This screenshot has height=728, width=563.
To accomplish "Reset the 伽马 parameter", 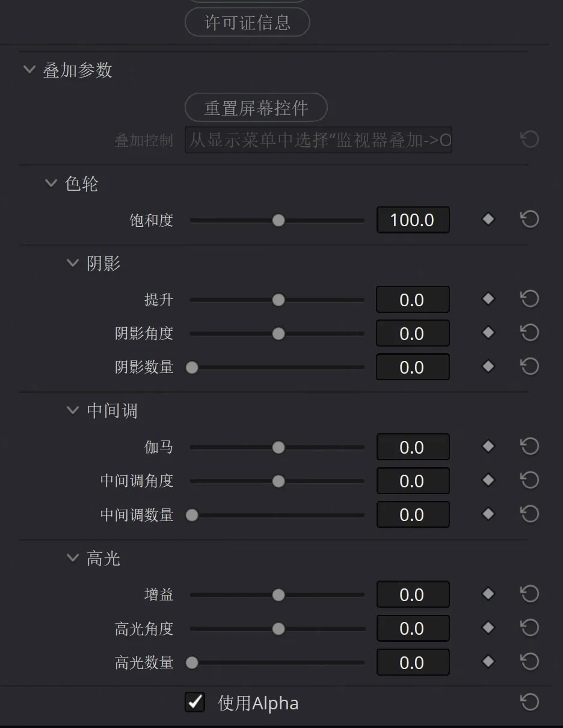I will click(x=529, y=446).
